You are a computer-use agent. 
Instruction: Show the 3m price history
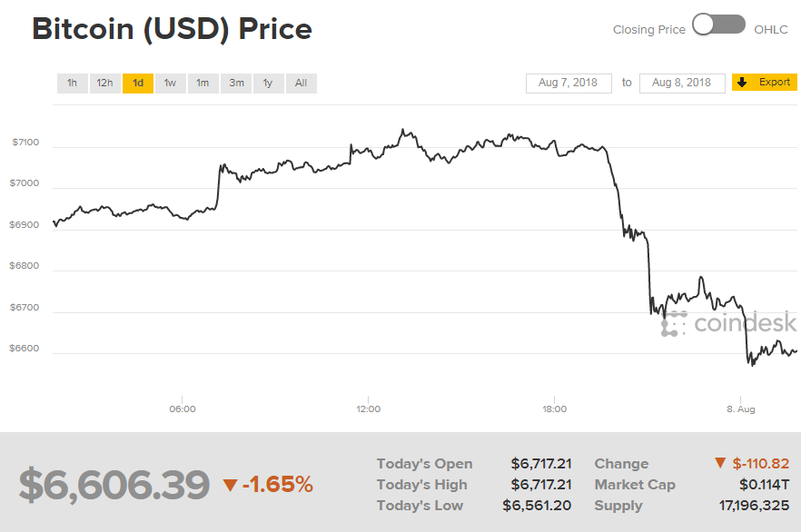tap(236, 84)
